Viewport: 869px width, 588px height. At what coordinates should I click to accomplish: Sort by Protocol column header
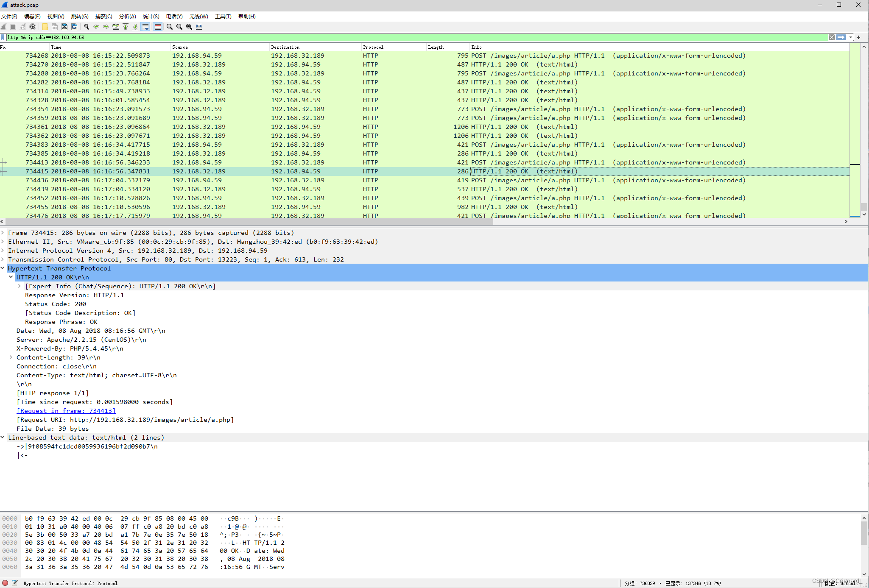point(394,47)
